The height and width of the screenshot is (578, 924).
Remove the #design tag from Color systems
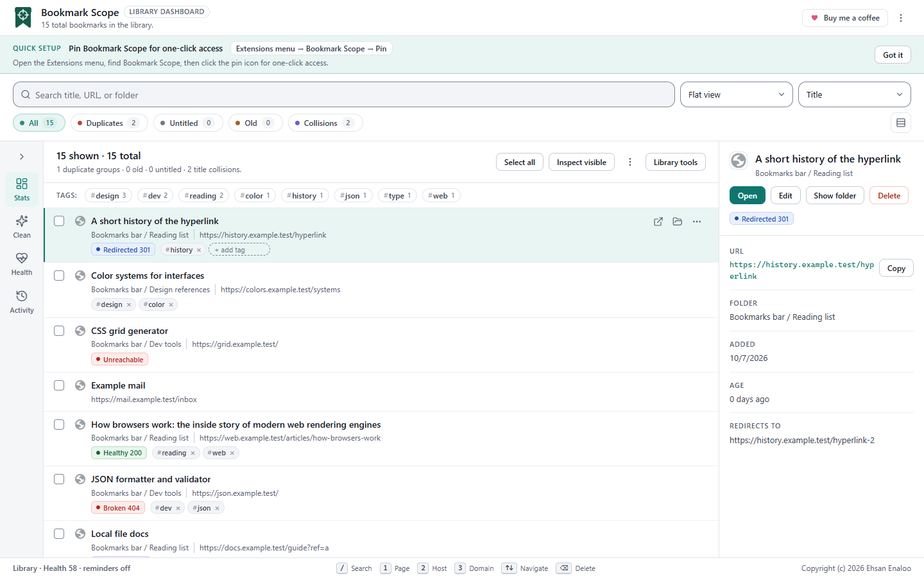(129, 305)
